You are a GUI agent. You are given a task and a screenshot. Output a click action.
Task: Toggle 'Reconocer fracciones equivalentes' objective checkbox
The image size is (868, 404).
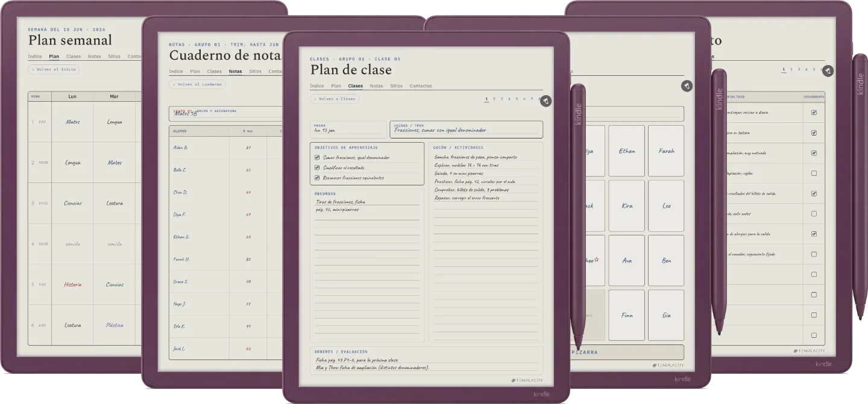(317, 178)
